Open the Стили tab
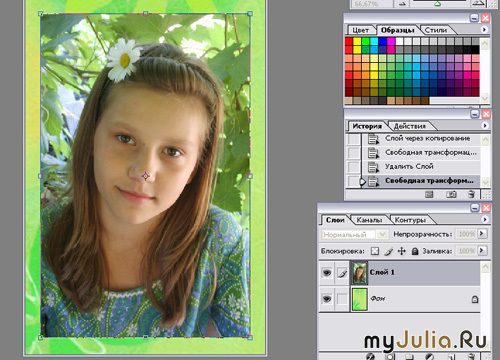 pos(436,30)
